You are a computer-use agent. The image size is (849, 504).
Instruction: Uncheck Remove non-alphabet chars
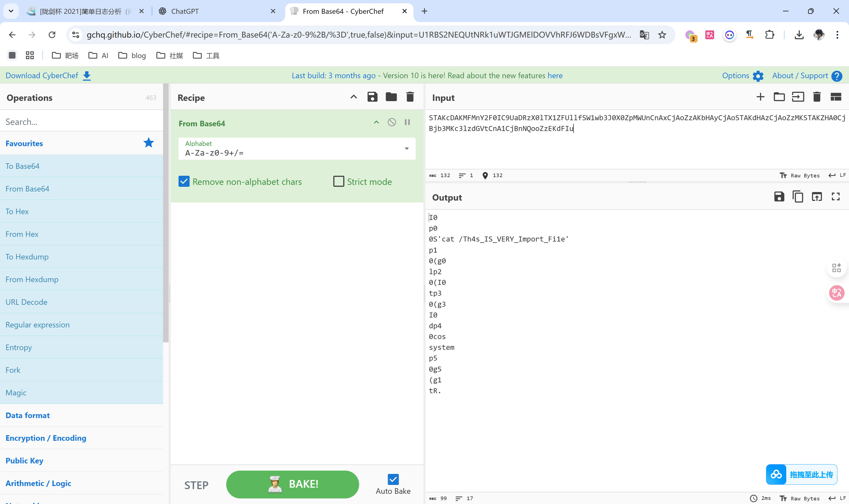point(184,181)
